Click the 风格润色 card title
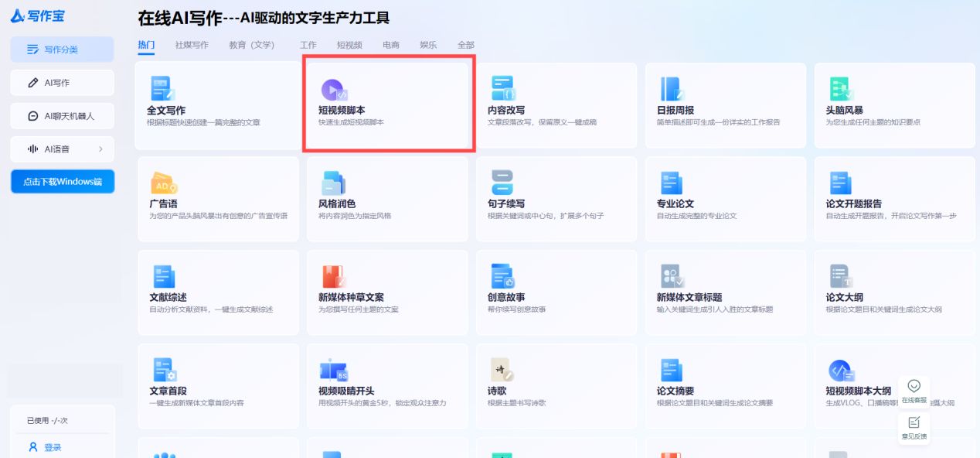The image size is (980, 458). coord(337,204)
